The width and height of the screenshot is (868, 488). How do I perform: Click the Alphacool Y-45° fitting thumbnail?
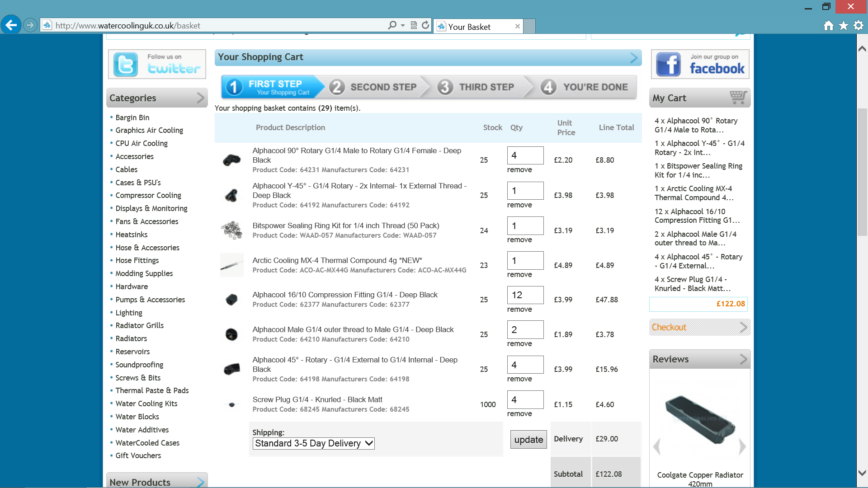coord(231,195)
